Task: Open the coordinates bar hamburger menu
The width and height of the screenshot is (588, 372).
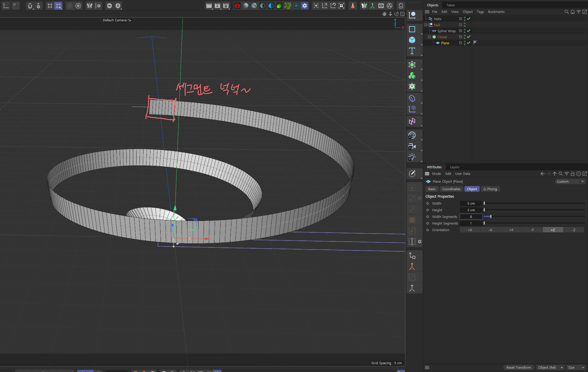Action: 427,367
